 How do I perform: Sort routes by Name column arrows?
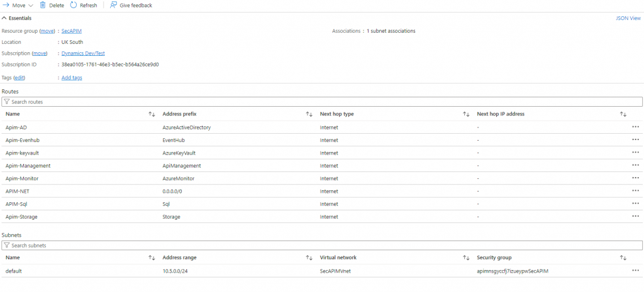point(152,114)
